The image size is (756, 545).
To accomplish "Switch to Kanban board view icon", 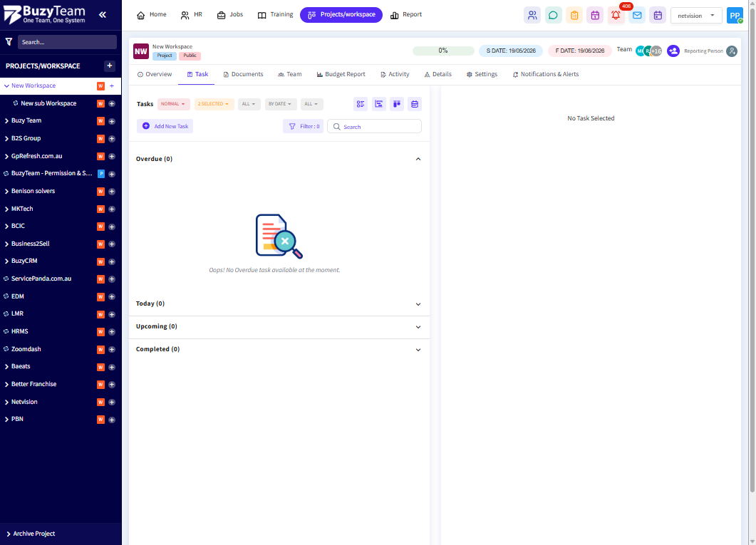I will pyautogui.click(x=397, y=104).
